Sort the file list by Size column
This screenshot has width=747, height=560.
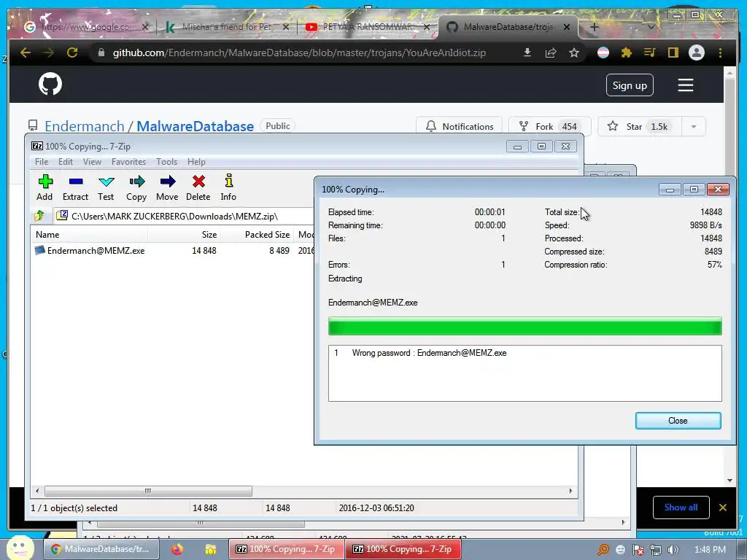(184, 234)
